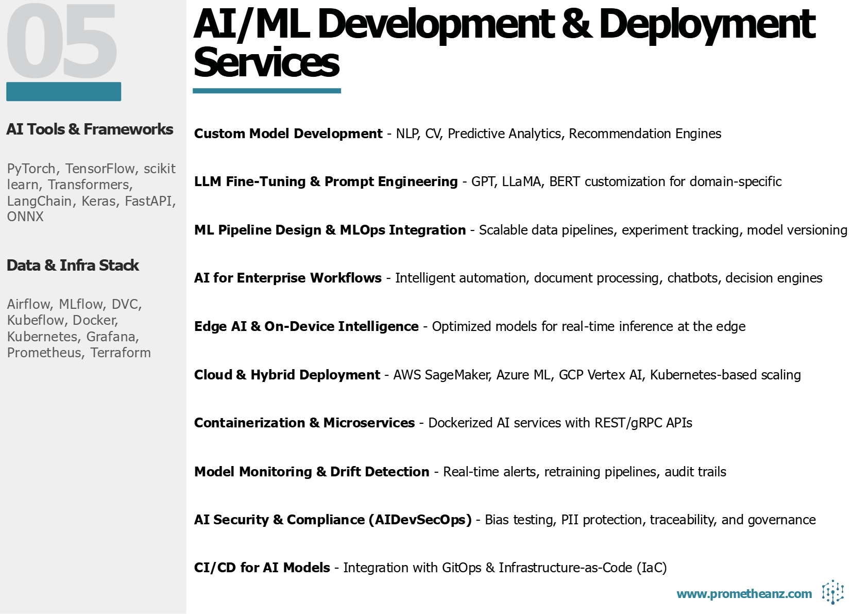Select AI Security & Compliance (AIDevSecOps) item
Screen dimensions: 868x614
[x=505, y=520]
